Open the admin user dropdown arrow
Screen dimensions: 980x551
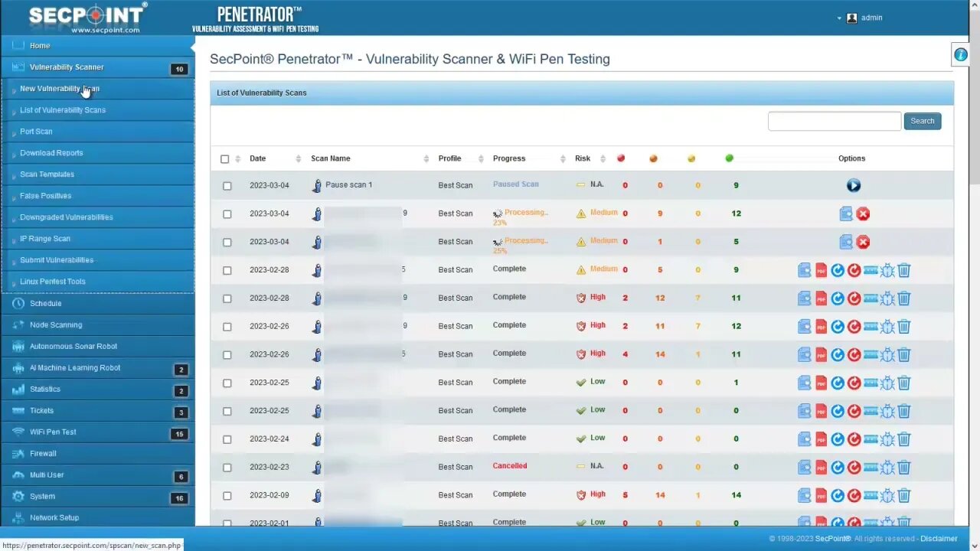pos(839,18)
